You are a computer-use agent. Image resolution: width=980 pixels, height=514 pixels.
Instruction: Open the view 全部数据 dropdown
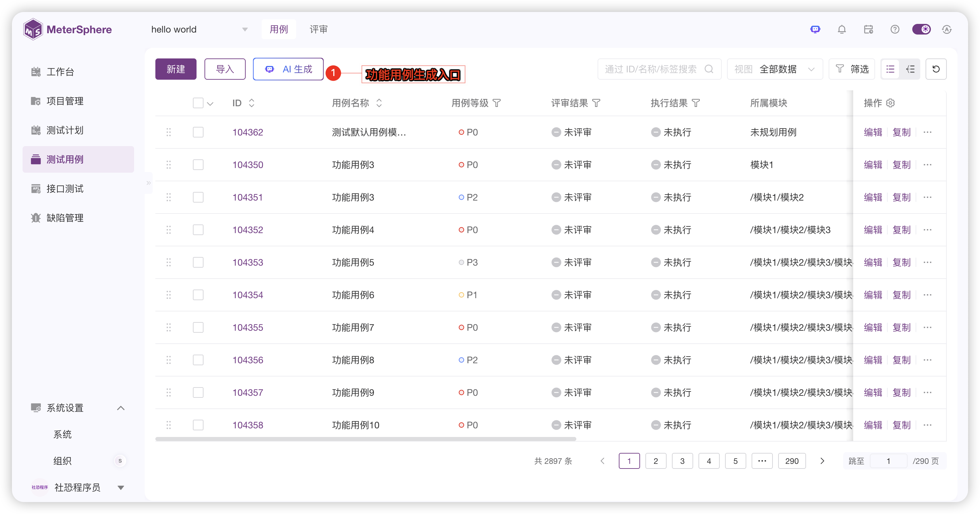click(x=775, y=69)
